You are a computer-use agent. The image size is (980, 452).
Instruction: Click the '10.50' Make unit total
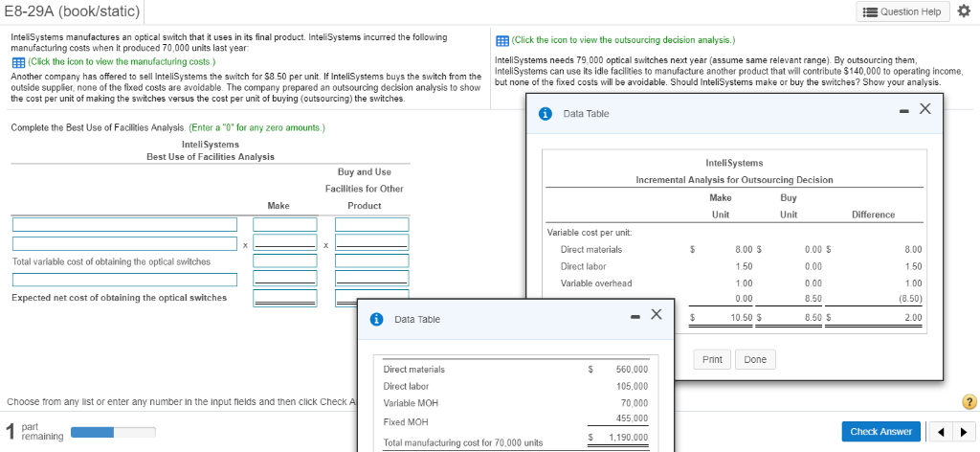(x=742, y=318)
